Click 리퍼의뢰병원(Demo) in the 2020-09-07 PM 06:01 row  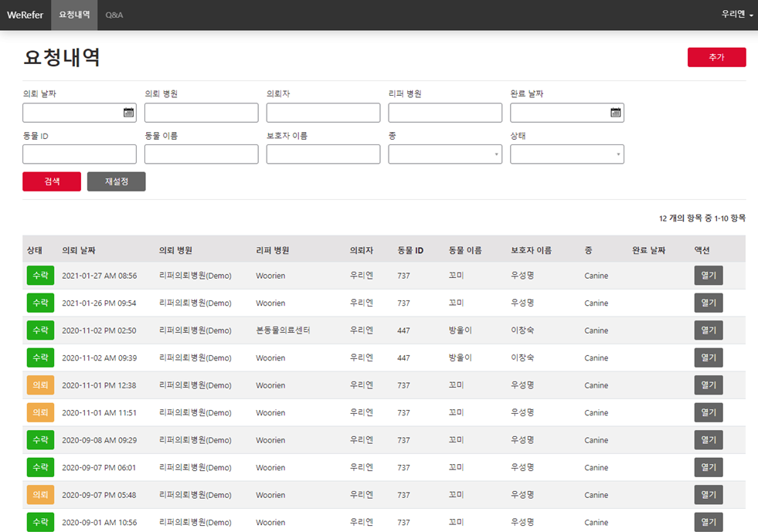[195, 467]
